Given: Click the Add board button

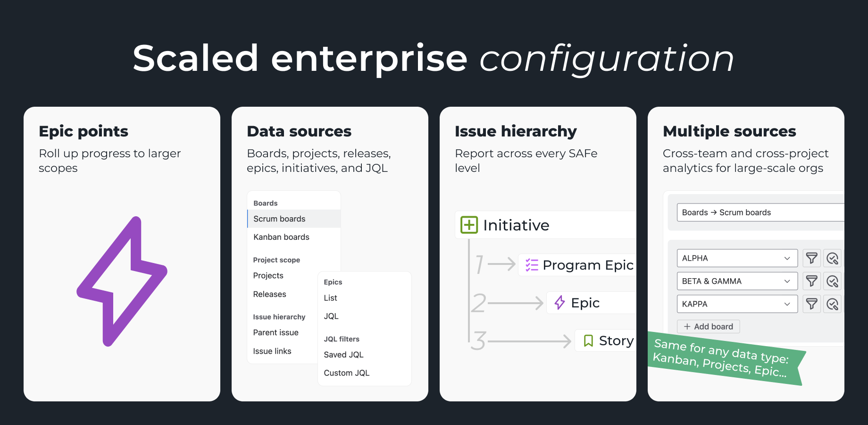Looking at the screenshot, I should [708, 326].
